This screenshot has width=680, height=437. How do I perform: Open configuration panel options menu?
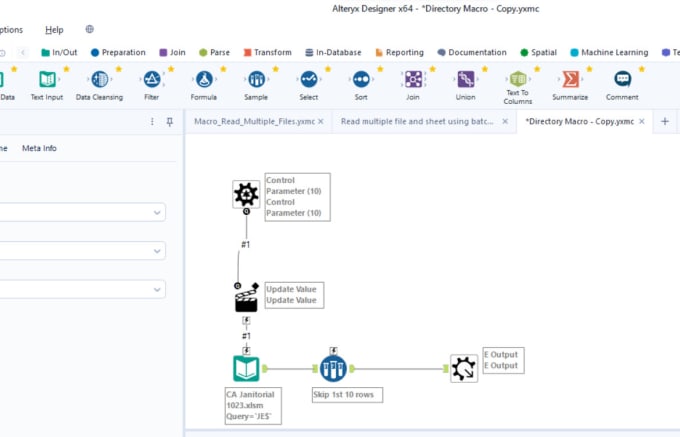click(x=152, y=122)
